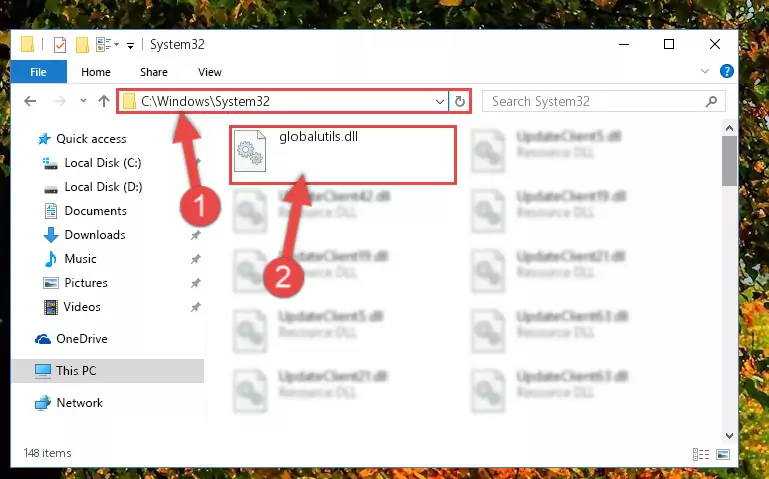Switch to the Share ribbon tab

coord(154,72)
